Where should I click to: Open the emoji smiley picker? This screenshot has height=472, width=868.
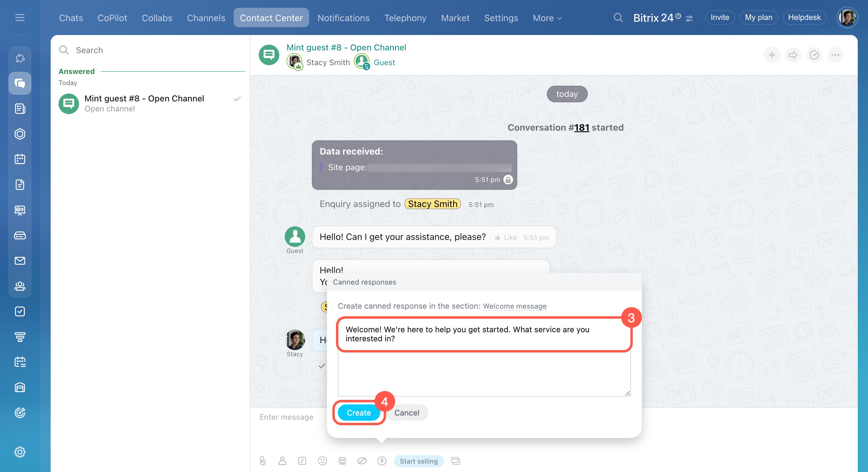pyautogui.click(x=322, y=461)
